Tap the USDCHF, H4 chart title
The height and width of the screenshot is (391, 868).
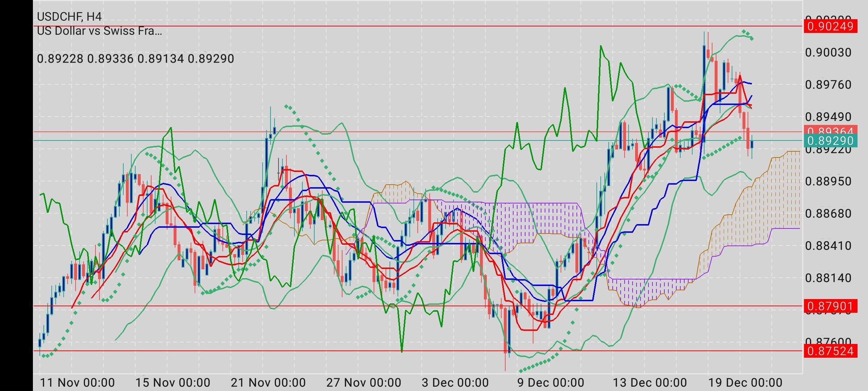coord(69,16)
